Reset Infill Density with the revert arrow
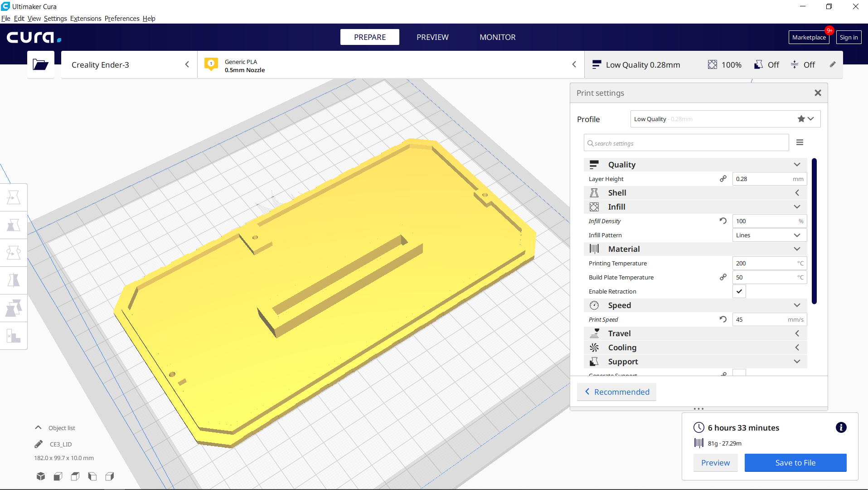 click(x=723, y=221)
